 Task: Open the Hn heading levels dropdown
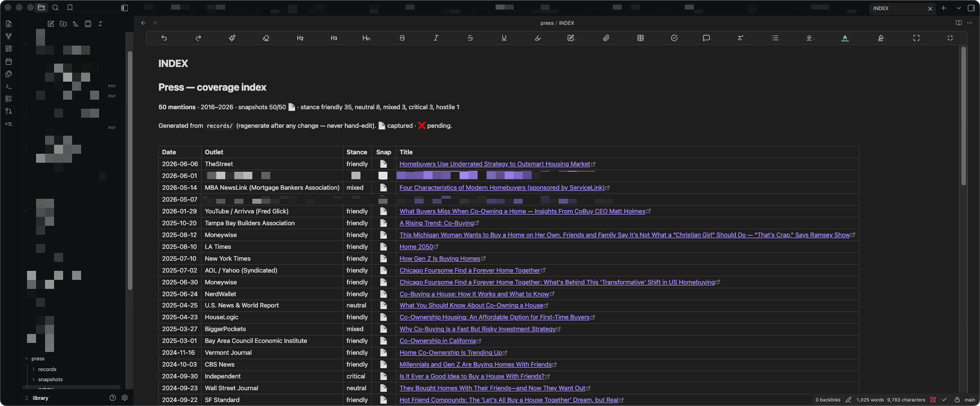click(367, 38)
